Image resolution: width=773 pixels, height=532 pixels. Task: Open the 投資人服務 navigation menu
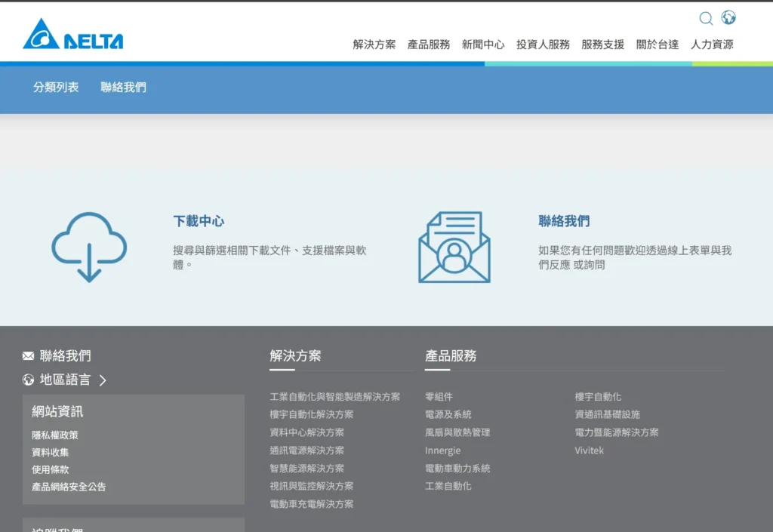pos(543,45)
